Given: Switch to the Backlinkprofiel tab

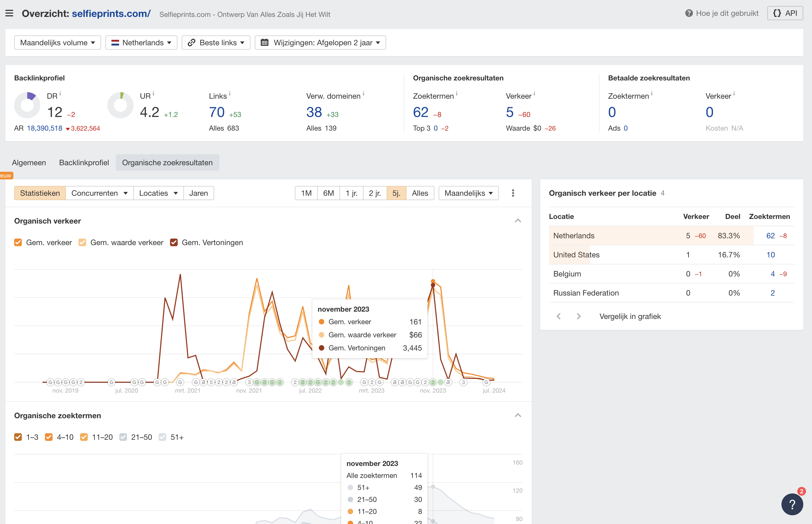Looking at the screenshot, I should pyautogui.click(x=84, y=163).
